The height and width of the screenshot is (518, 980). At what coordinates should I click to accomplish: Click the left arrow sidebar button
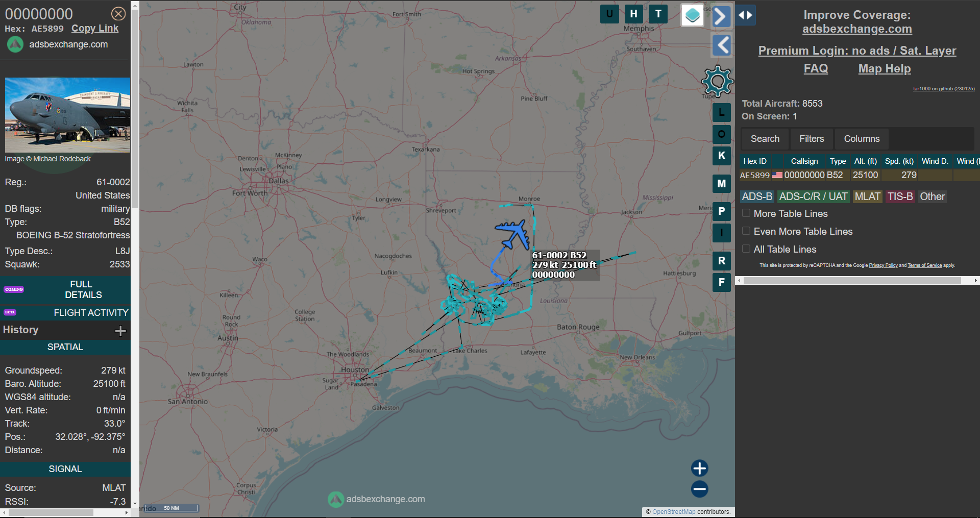(721, 45)
